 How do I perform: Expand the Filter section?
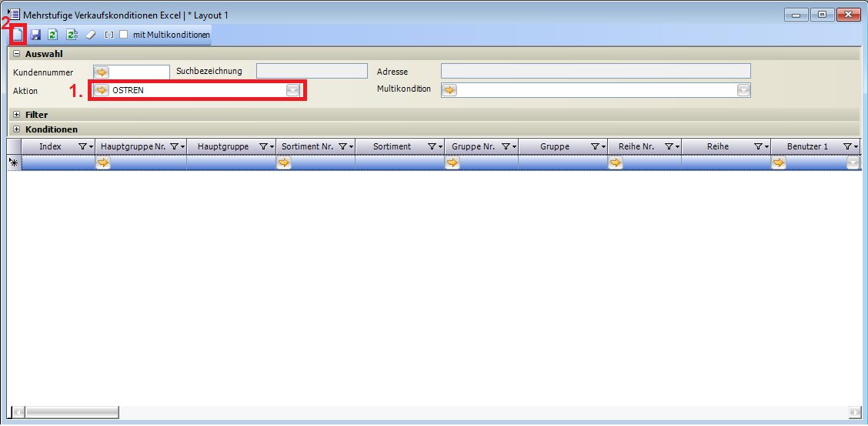[x=17, y=115]
